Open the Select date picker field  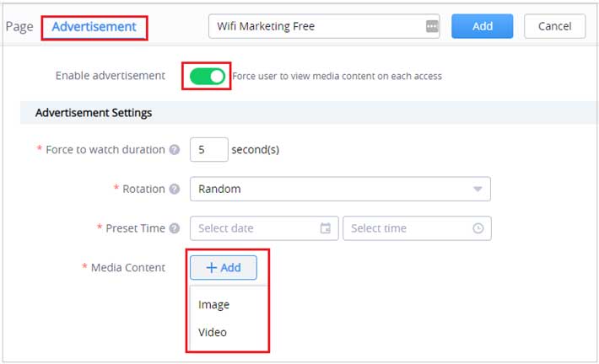264,228
